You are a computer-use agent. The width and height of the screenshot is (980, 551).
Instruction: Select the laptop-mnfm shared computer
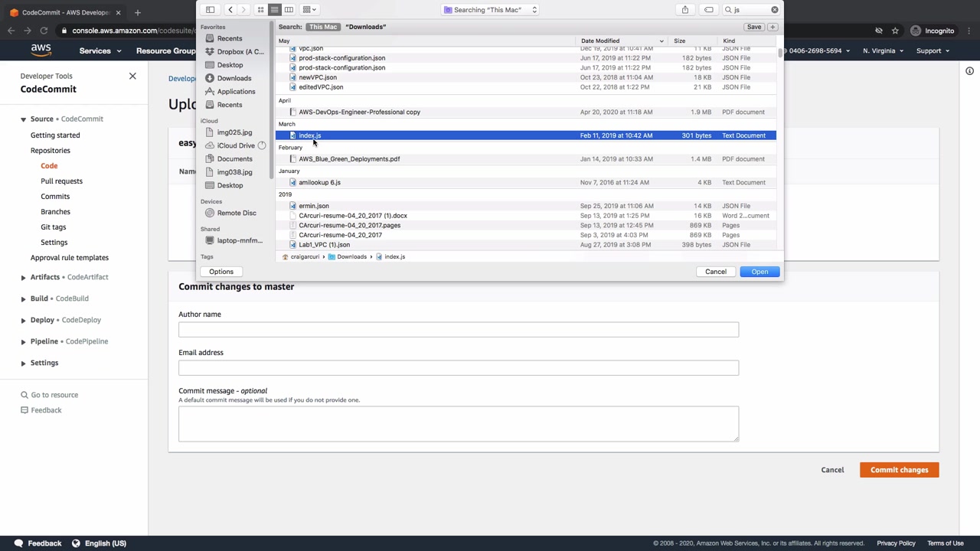pyautogui.click(x=235, y=240)
